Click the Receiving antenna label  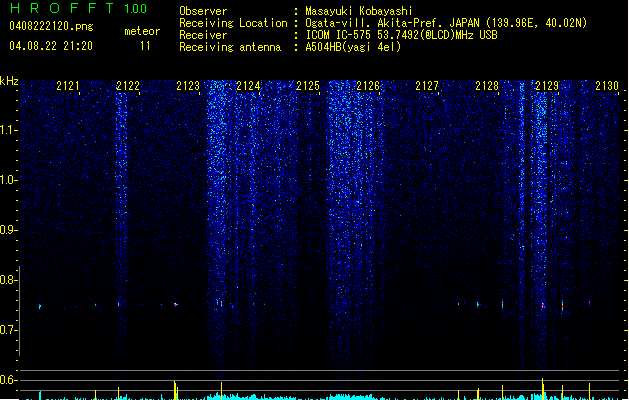[230, 47]
